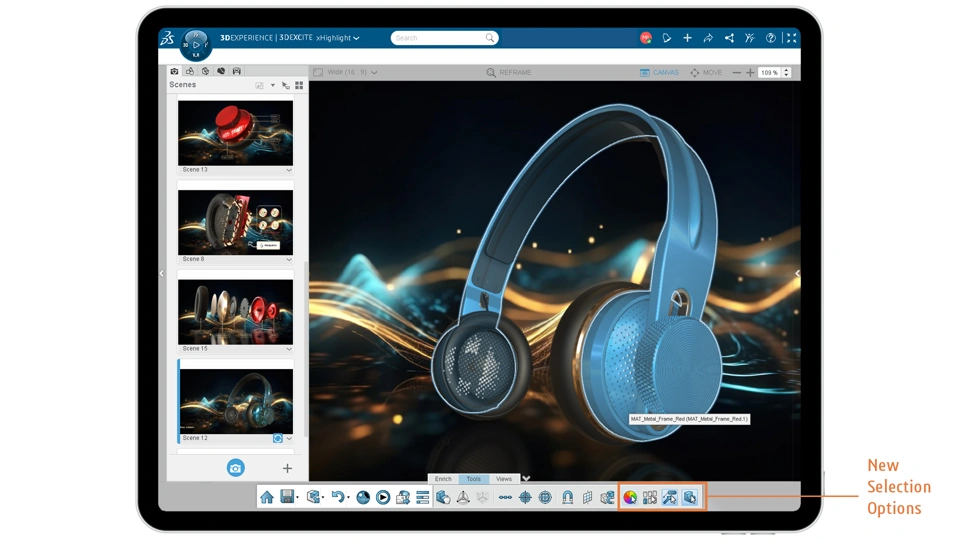
Task: Click the color wheel selection icon
Action: tap(630, 497)
